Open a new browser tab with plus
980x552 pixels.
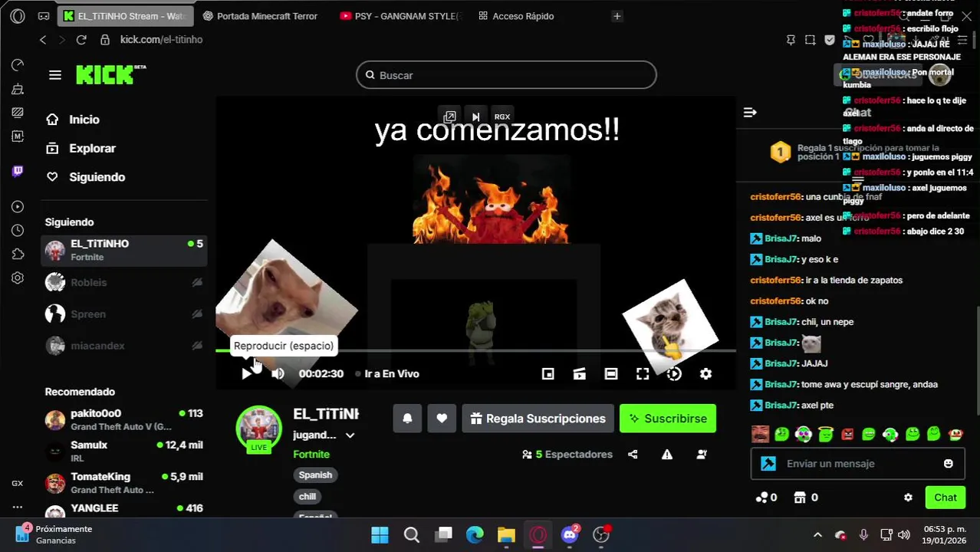tap(617, 15)
